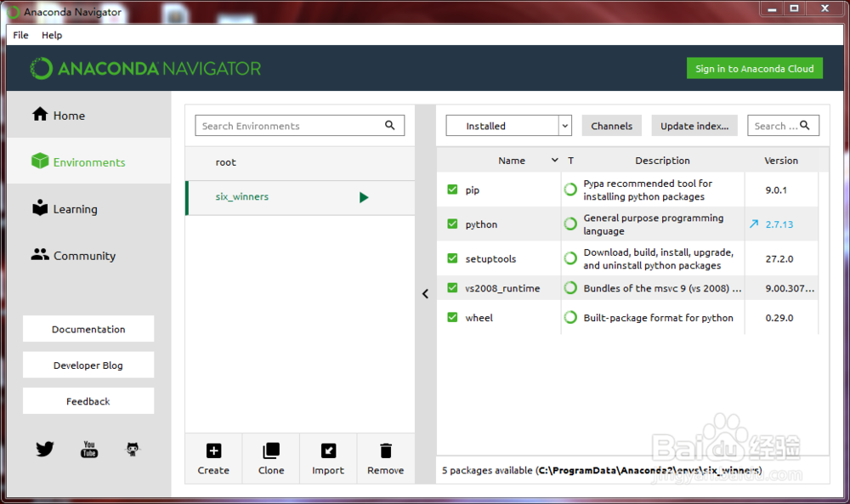The width and height of the screenshot is (850, 504).
Task: Open the Community section
Action: tap(89, 255)
